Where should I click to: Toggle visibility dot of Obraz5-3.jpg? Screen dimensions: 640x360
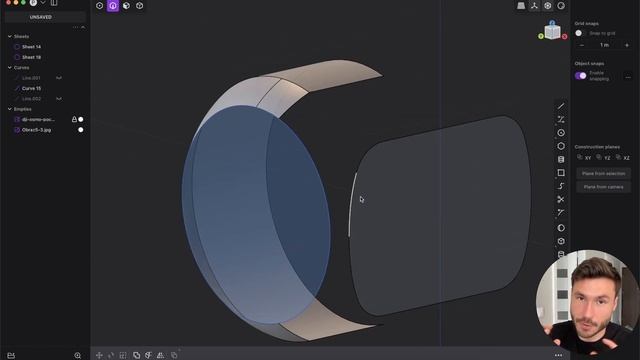[x=80, y=130]
